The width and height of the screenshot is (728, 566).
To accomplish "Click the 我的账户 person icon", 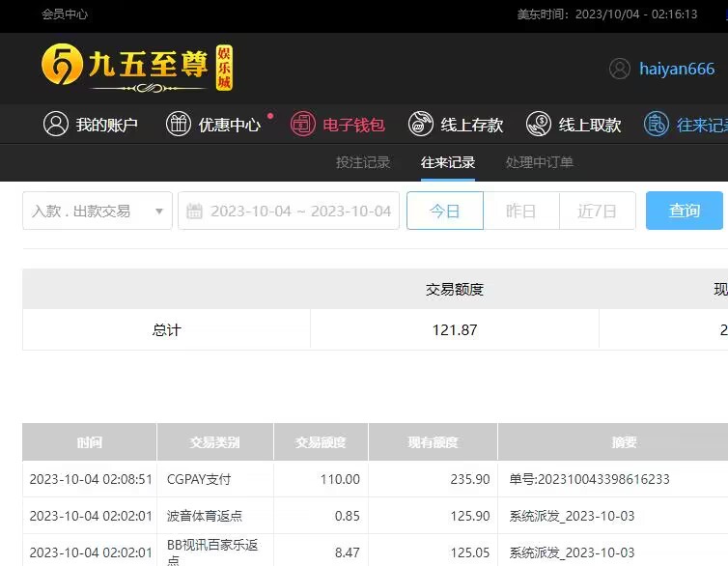I will click(56, 125).
